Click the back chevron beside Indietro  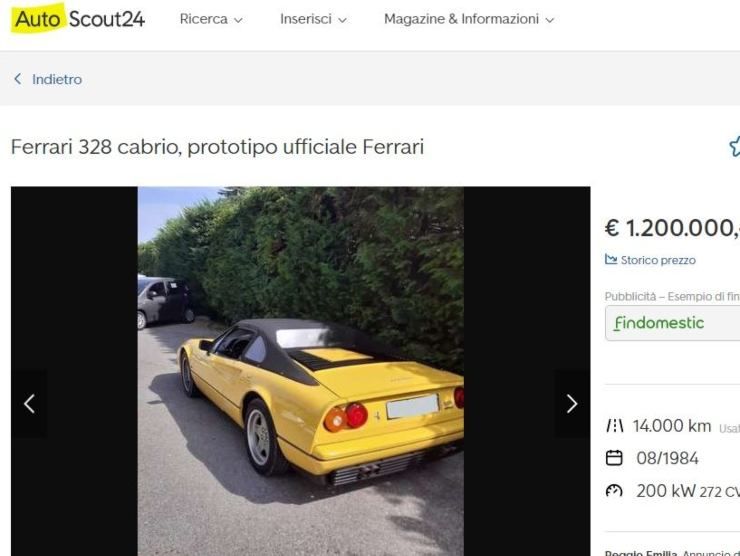(18, 79)
